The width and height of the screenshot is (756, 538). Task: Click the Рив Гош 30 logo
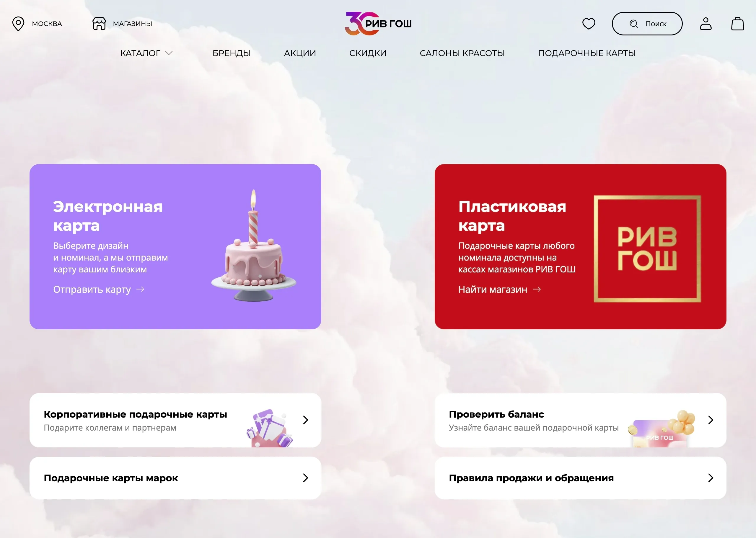coord(378,24)
